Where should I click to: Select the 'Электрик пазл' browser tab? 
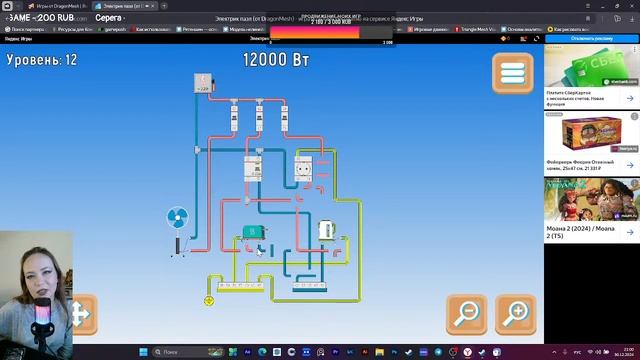(124, 6)
